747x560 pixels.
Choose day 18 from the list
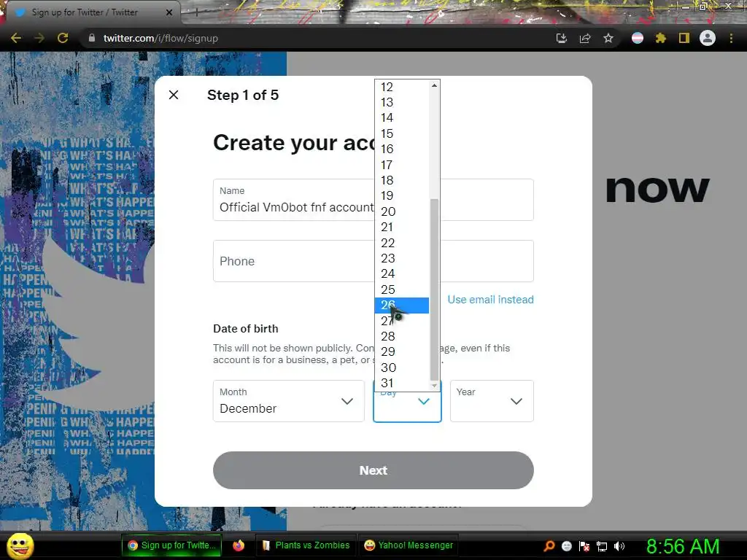402,181
